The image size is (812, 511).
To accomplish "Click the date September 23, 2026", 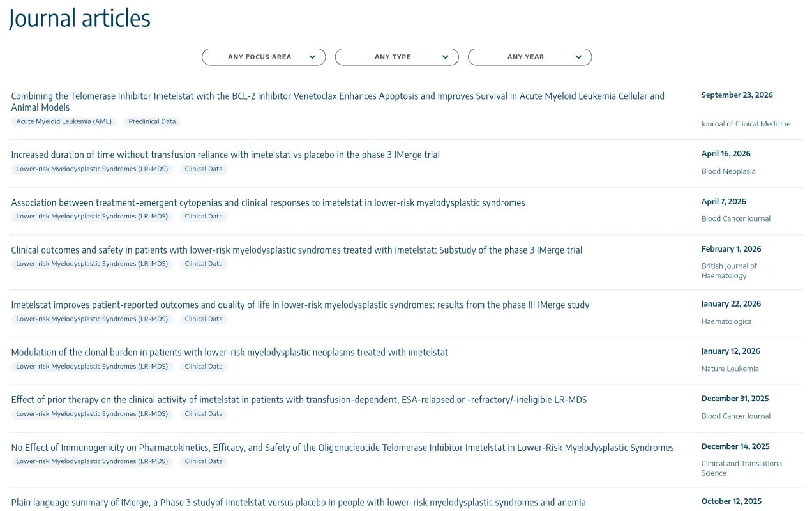I will [737, 95].
